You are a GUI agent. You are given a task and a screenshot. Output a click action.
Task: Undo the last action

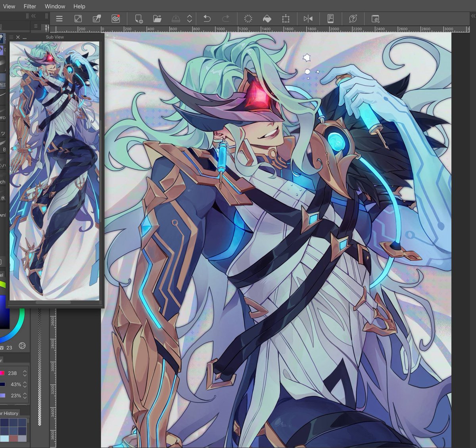(207, 19)
